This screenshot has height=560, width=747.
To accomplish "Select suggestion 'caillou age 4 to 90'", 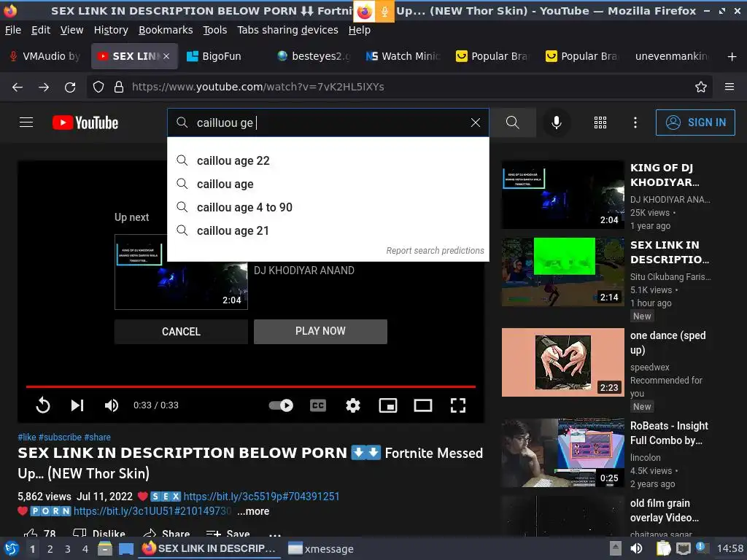I will click(328, 207).
